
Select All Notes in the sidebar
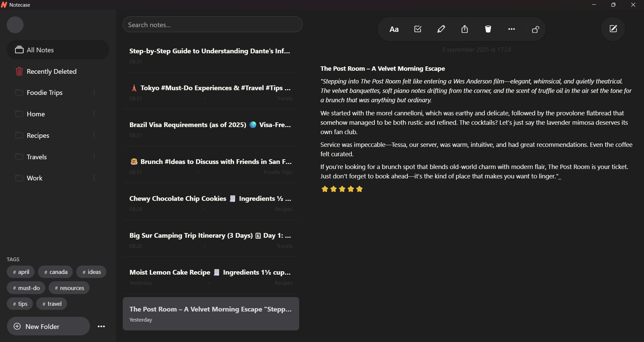tap(58, 50)
